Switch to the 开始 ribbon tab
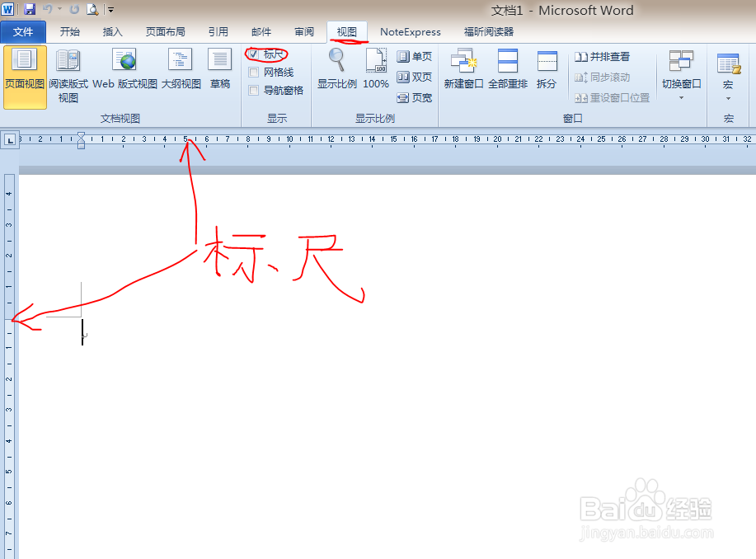This screenshot has width=756, height=559. (69, 32)
